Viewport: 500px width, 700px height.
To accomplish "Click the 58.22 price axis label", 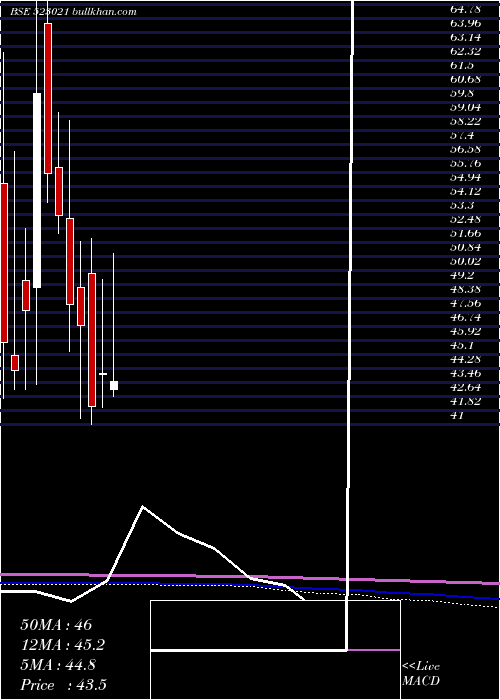I will click(466, 121).
